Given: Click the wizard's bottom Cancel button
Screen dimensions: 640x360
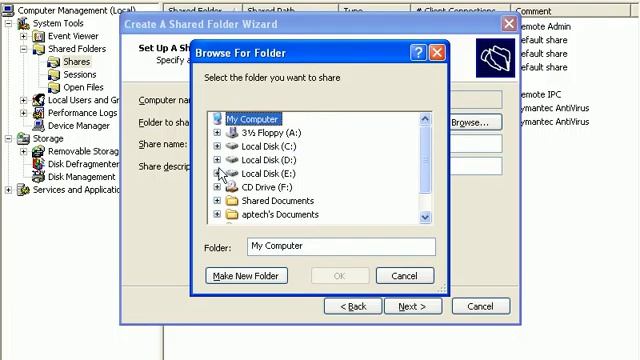Looking at the screenshot, I should click(x=481, y=307).
